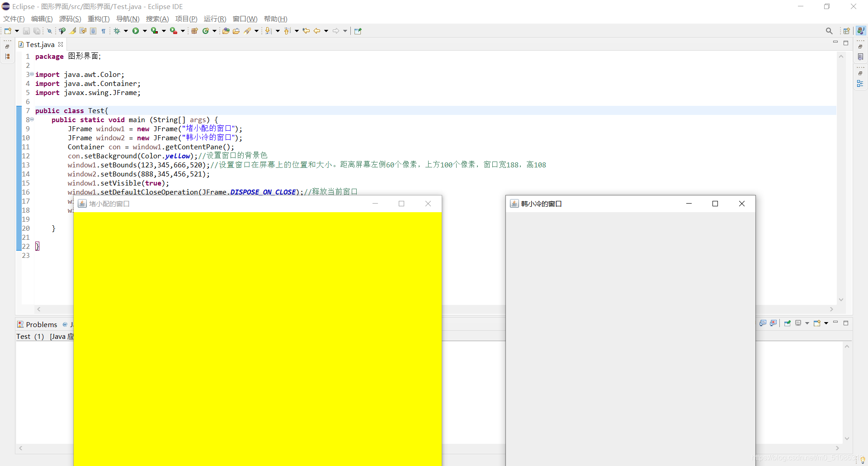Click Pin Console icon

pos(788,323)
